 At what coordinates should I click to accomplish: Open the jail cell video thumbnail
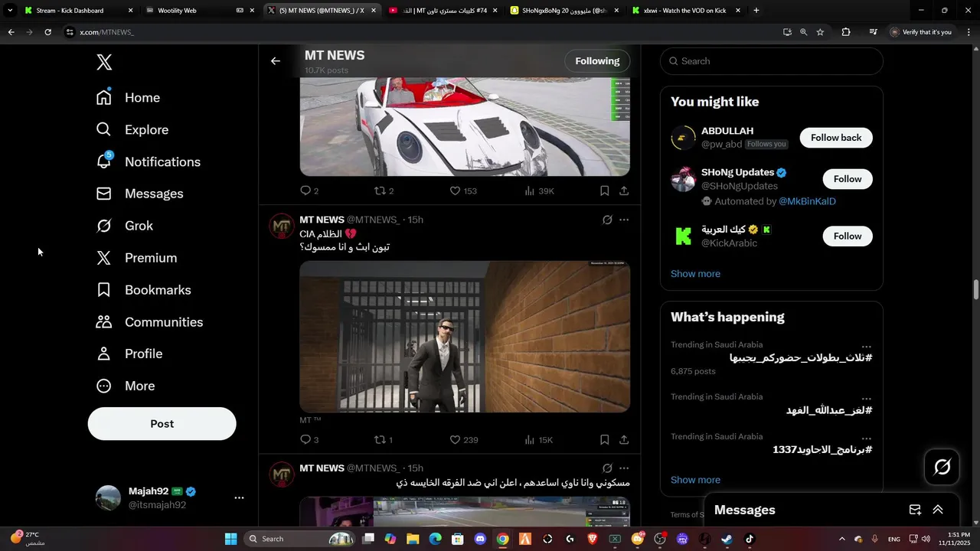tap(465, 337)
